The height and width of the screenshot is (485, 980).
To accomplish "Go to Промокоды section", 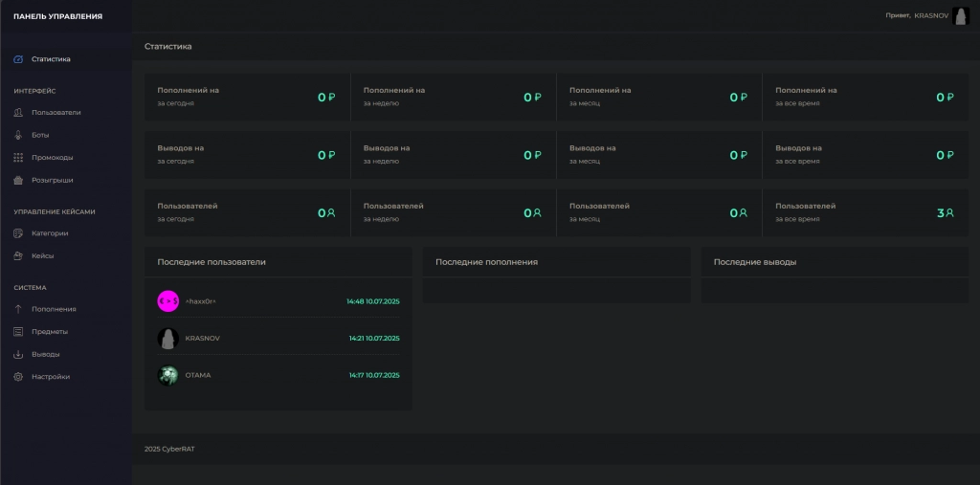I will coord(52,157).
